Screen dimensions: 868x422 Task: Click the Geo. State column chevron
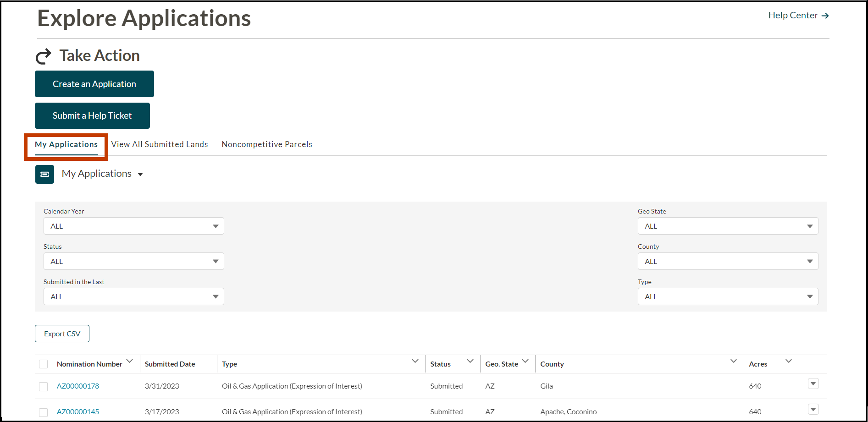[x=525, y=362]
